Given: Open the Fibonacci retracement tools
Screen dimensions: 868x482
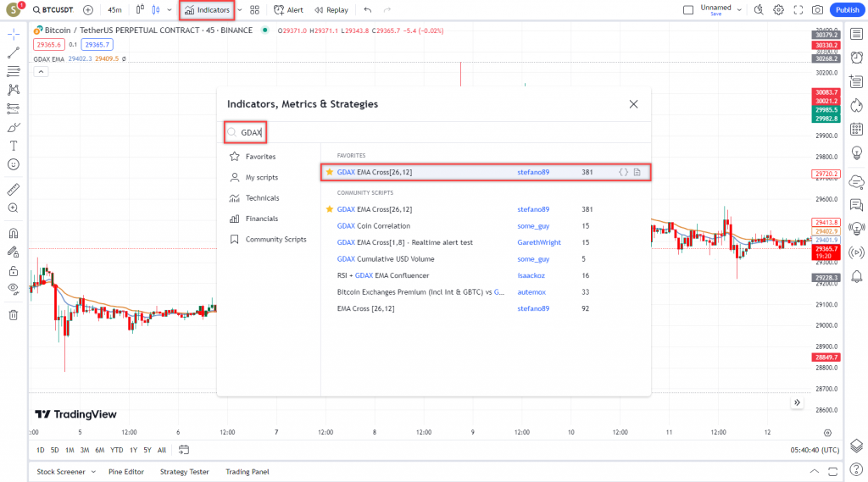Looking at the screenshot, I should click(14, 71).
